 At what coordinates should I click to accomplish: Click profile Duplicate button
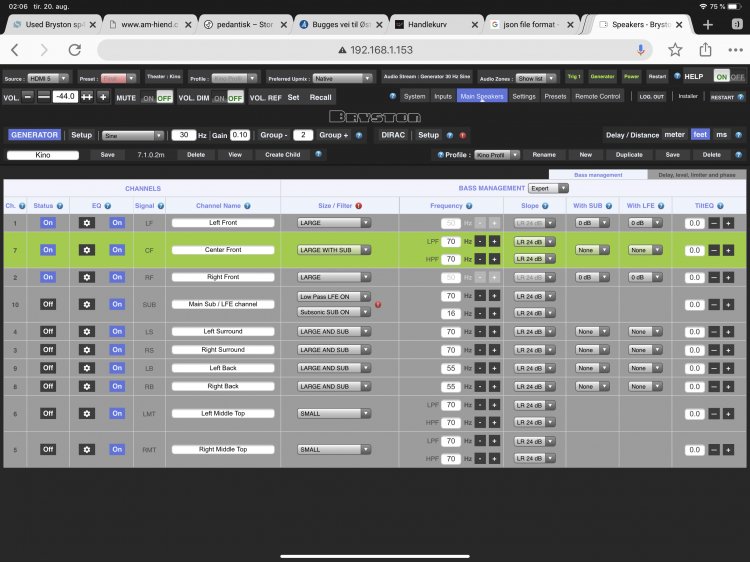coord(629,154)
